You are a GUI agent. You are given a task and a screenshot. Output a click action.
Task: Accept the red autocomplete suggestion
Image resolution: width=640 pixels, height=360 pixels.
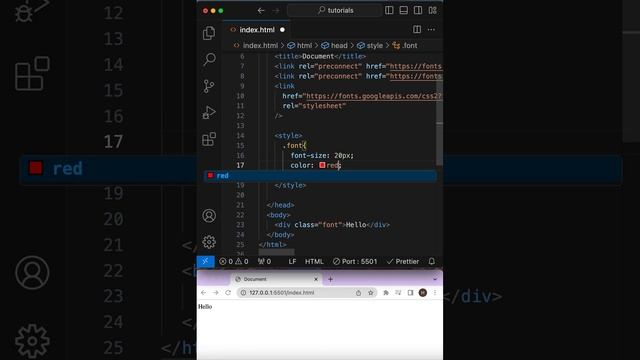(x=320, y=176)
